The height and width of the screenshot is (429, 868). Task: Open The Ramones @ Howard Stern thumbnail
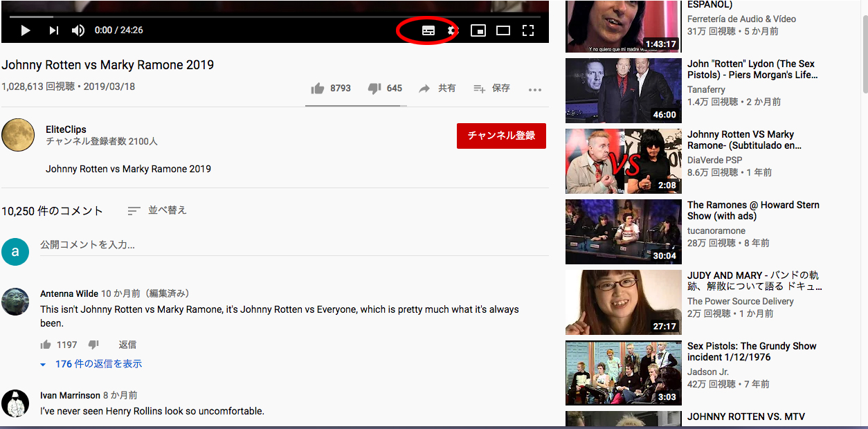[x=624, y=232]
